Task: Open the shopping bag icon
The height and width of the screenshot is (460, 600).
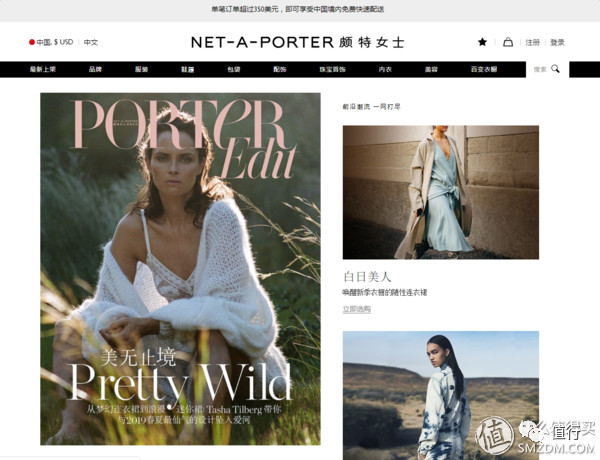Action: [x=508, y=42]
